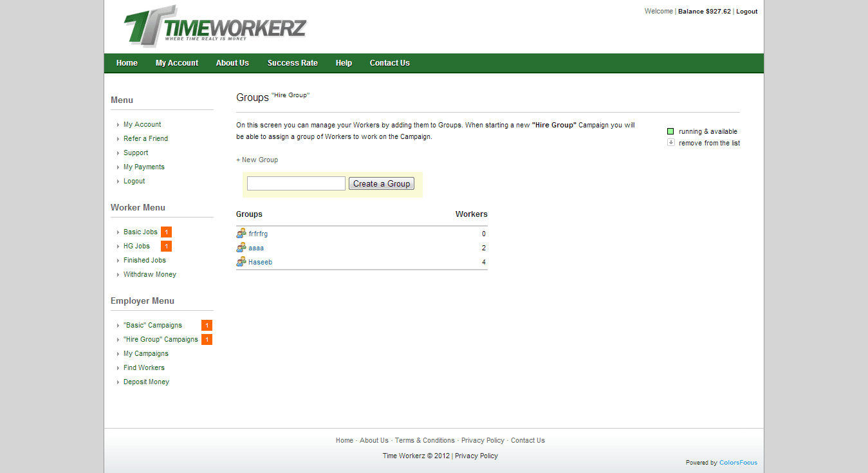Click the green running & available legend square
The image size is (868, 473).
[x=670, y=131]
